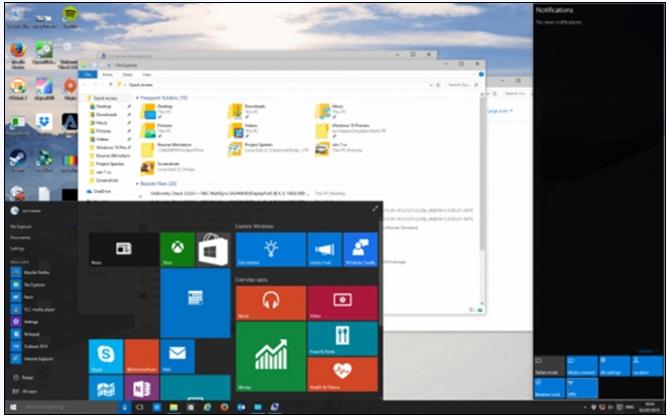Toggle Rotation lock quick action
Viewport: 667px width, 415px height.
click(550, 388)
